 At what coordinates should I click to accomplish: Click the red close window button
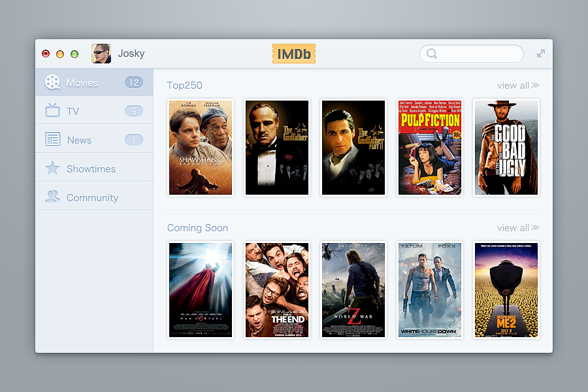tap(46, 54)
